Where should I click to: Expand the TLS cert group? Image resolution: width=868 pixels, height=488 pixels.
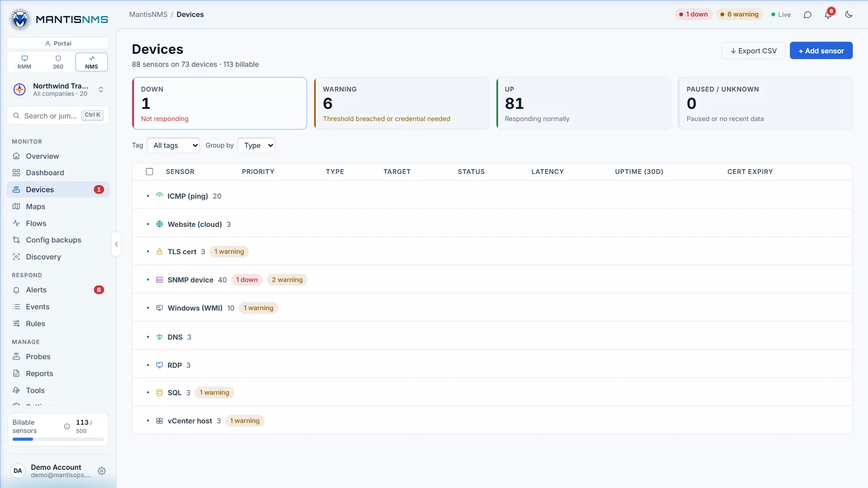tap(148, 252)
